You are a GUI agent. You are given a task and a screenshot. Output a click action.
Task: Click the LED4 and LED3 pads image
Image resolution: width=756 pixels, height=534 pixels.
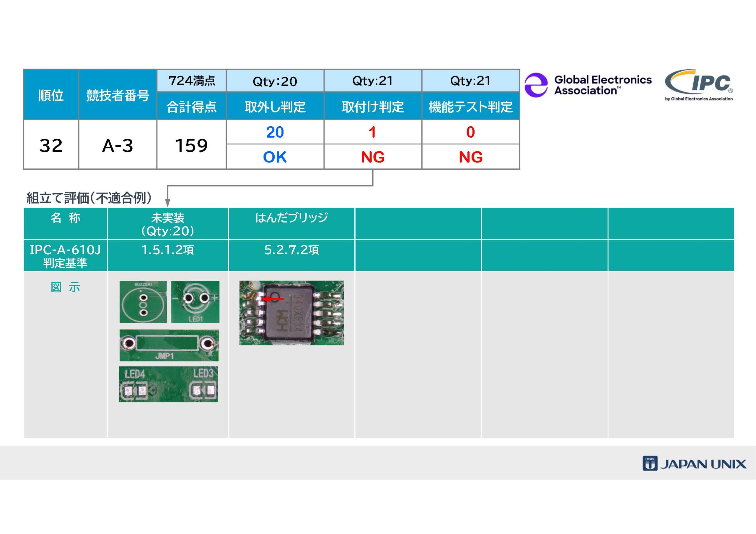click(168, 384)
